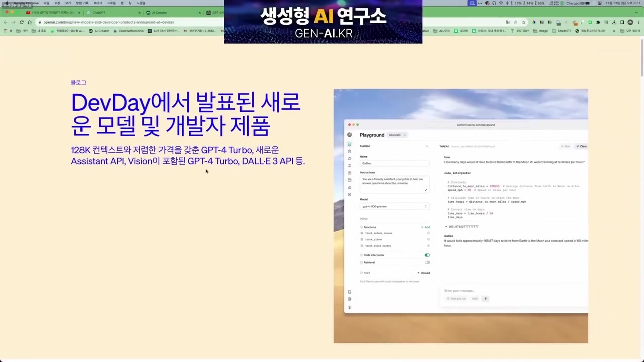Click the Name field containing Galileo
This screenshot has height=362, width=644.
pyautogui.click(x=394, y=163)
